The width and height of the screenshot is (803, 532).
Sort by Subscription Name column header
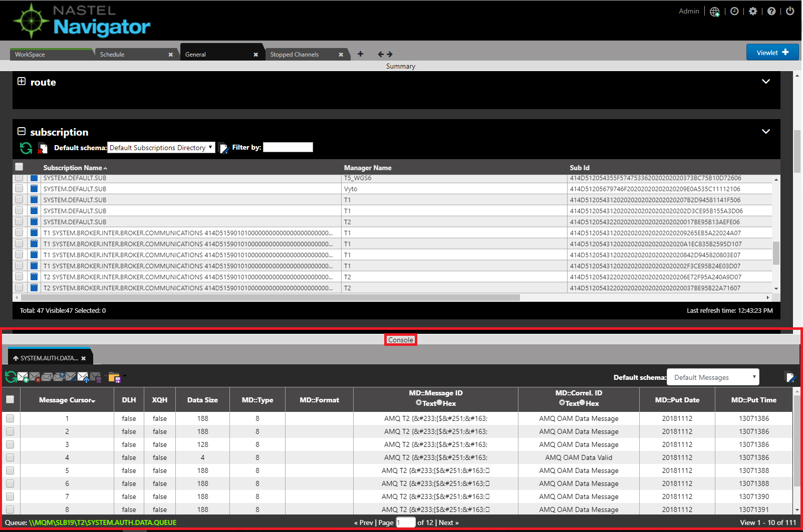click(75, 168)
